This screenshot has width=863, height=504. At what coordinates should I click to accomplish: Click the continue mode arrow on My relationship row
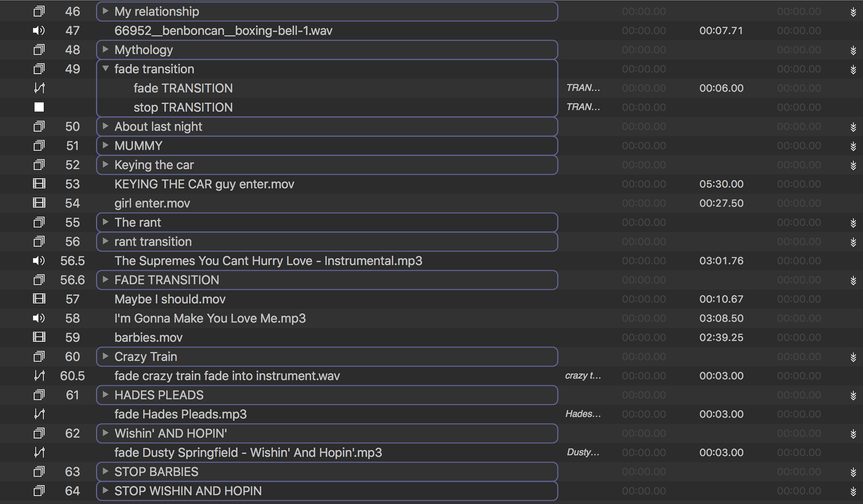[x=853, y=12]
